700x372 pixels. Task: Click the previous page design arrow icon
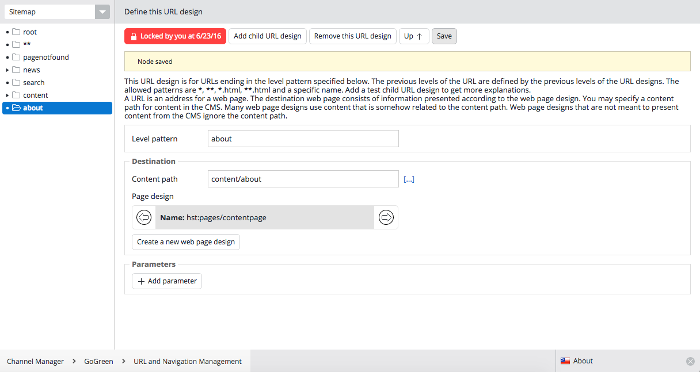point(144,217)
